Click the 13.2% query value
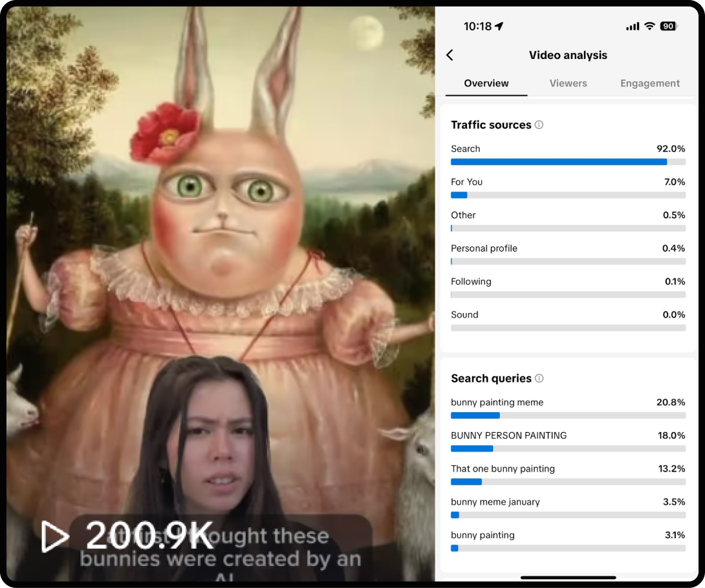 (672, 469)
